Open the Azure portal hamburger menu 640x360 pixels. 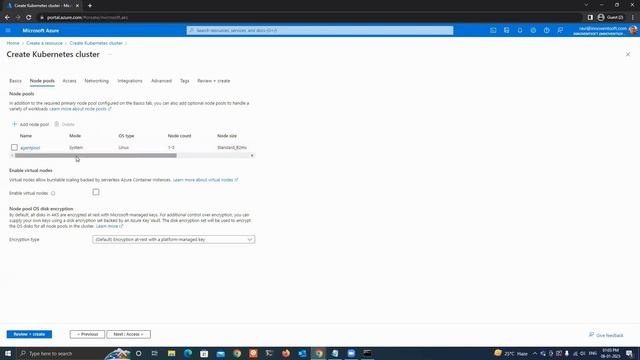coord(8,30)
